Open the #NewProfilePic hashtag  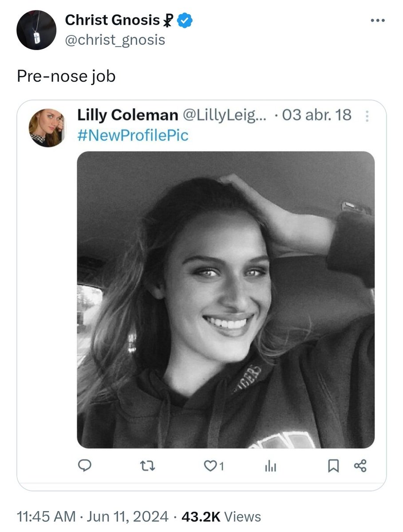point(133,135)
